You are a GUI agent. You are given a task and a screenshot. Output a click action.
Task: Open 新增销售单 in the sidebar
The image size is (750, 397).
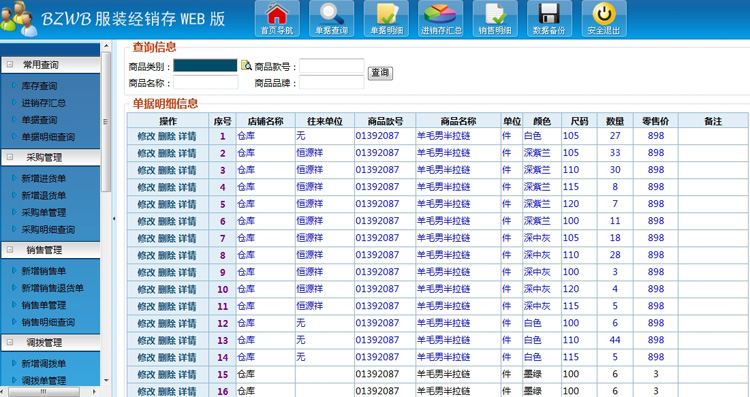tap(44, 271)
